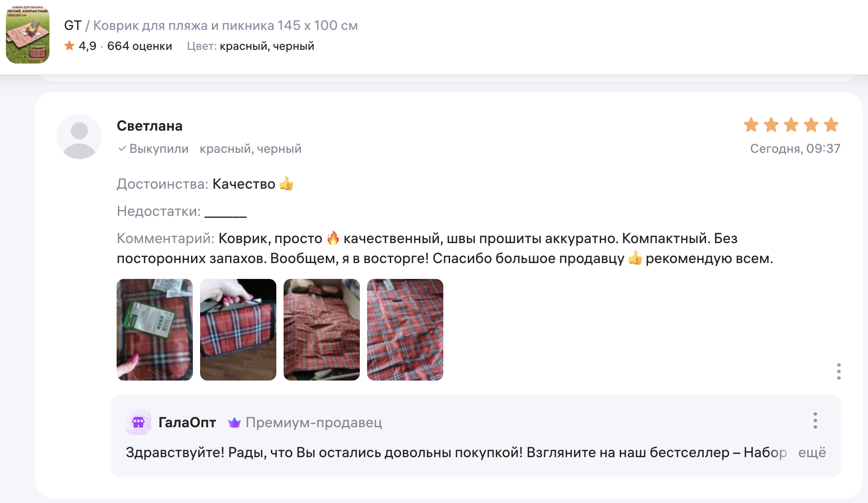Image resolution: width=868 pixels, height=503 pixels.
Task: Open product title Коврик для пляжа и пикника
Action: point(226,25)
